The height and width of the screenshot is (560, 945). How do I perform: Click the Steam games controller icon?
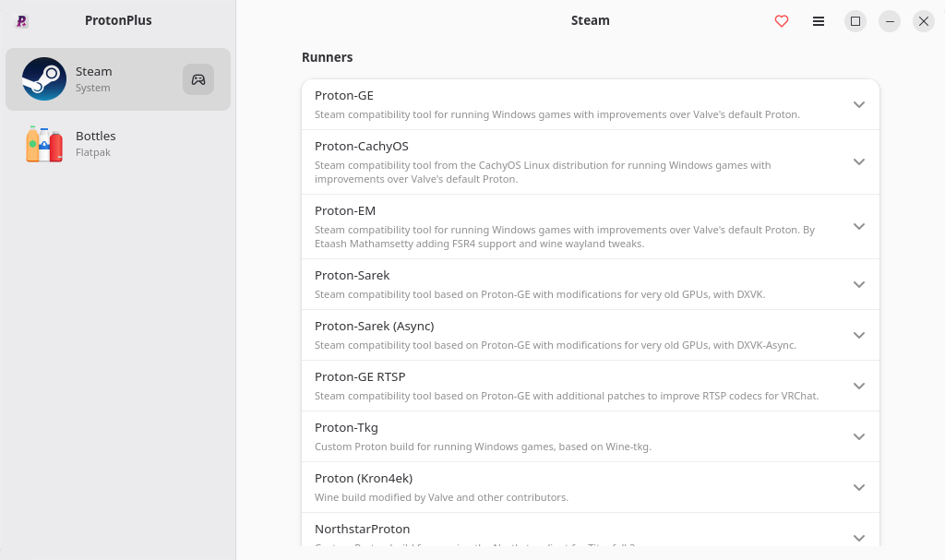[198, 79]
